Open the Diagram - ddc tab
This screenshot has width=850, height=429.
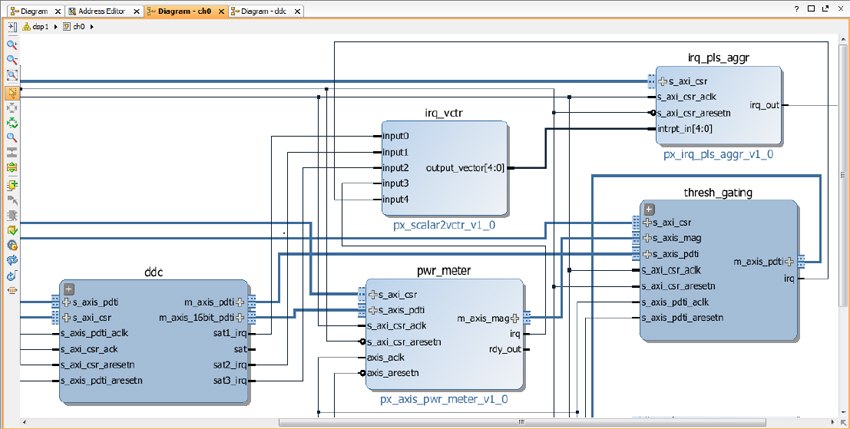point(264,11)
